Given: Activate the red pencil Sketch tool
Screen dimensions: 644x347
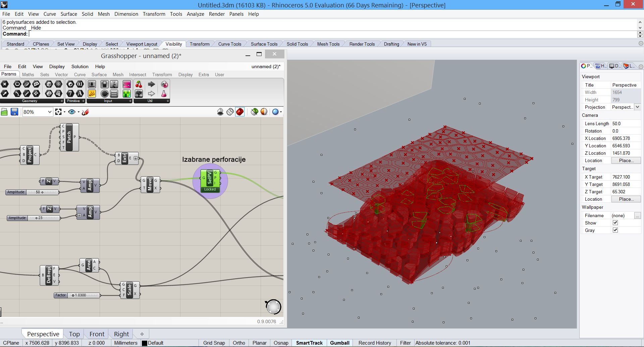Looking at the screenshot, I should (85, 112).
